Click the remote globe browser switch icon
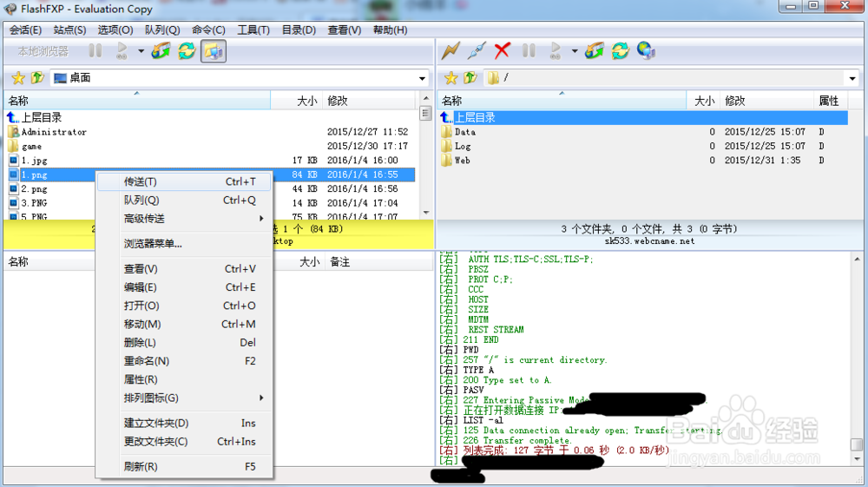Screen dimensions: 868x487 (646, 51)
